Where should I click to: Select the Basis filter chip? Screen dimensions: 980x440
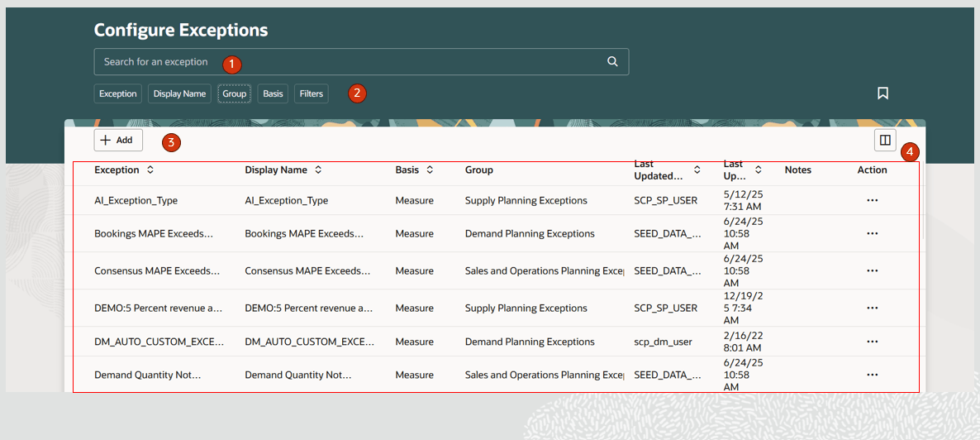[x=273, y=94]
